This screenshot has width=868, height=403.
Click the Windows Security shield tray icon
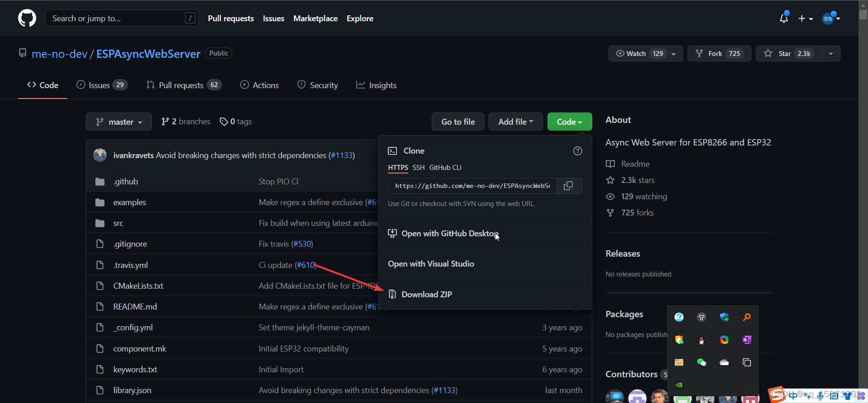(724, 317)
